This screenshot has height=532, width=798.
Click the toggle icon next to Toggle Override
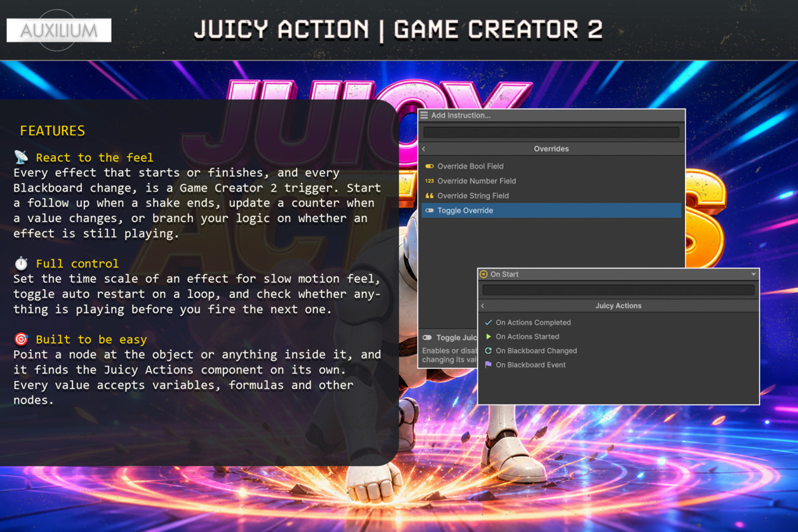pos(430,210)
